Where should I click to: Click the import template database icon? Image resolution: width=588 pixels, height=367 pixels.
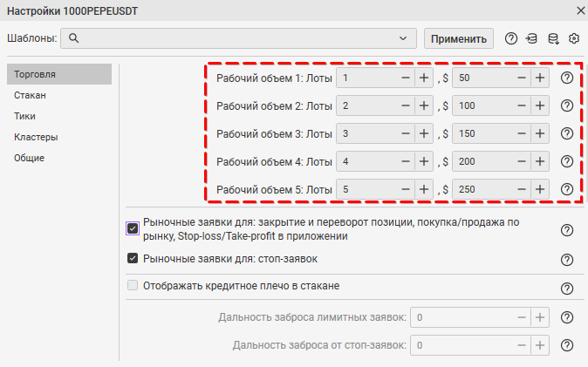pyautogui.click(x=532, y=38)
